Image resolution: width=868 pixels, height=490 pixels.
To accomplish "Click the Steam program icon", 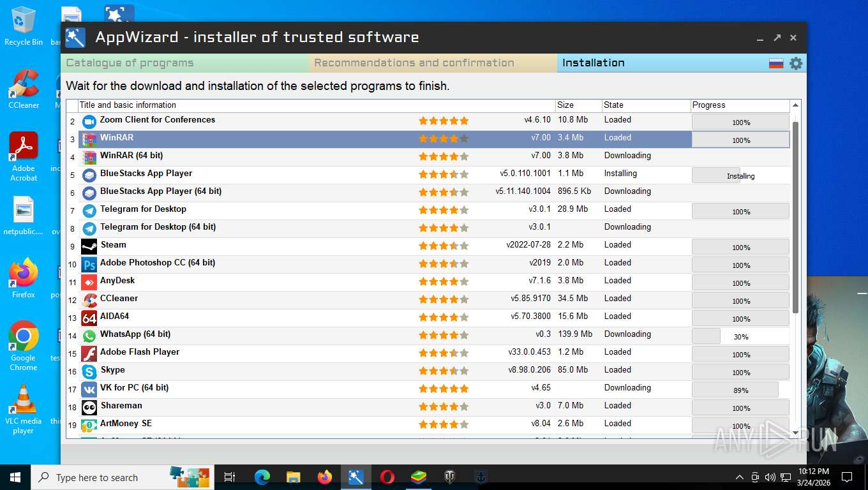I will pos(89,246).
